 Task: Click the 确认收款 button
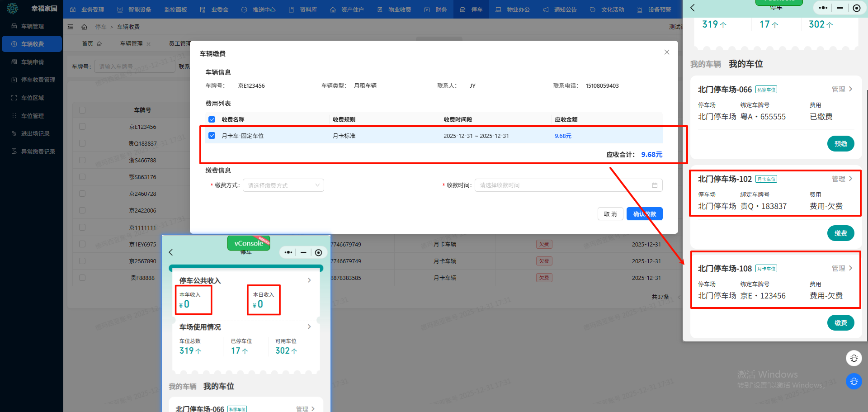coord(644,214)
